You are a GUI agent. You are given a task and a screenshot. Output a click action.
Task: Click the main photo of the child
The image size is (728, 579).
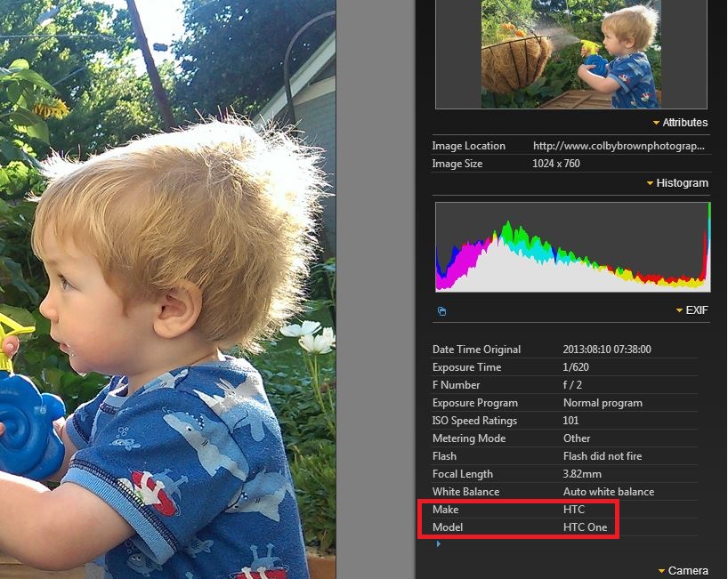(x=167, y=290)
